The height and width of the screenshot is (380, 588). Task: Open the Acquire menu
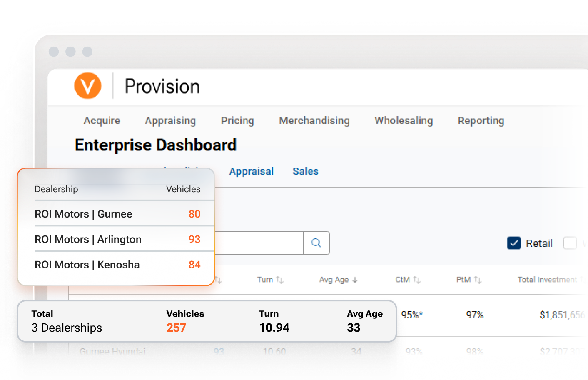[102, 121]
